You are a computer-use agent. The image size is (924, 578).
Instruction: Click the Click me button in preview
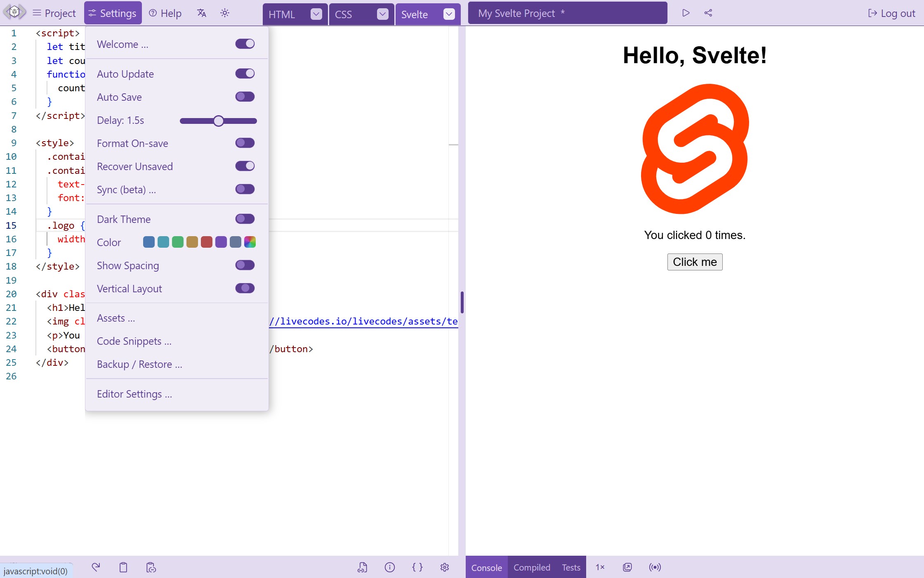[x=694, y=262]
